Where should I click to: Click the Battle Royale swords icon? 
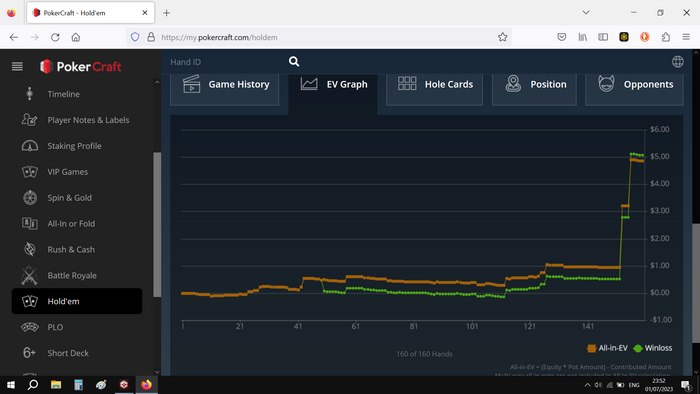29,275
